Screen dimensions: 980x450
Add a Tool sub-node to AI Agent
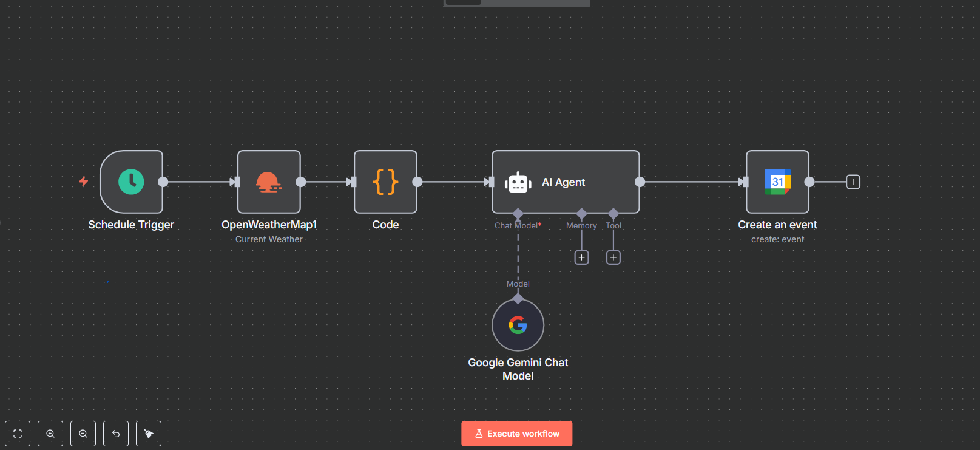(613, 257)
